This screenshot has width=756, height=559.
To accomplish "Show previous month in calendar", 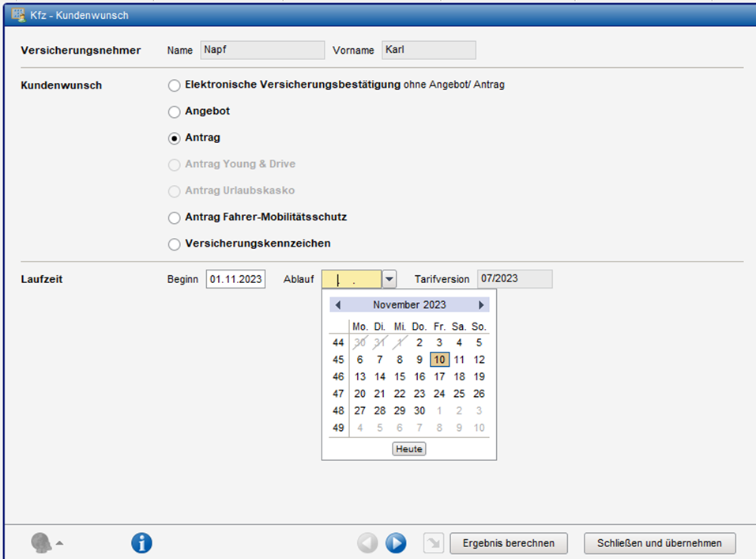I will click(x=338, y=304).
